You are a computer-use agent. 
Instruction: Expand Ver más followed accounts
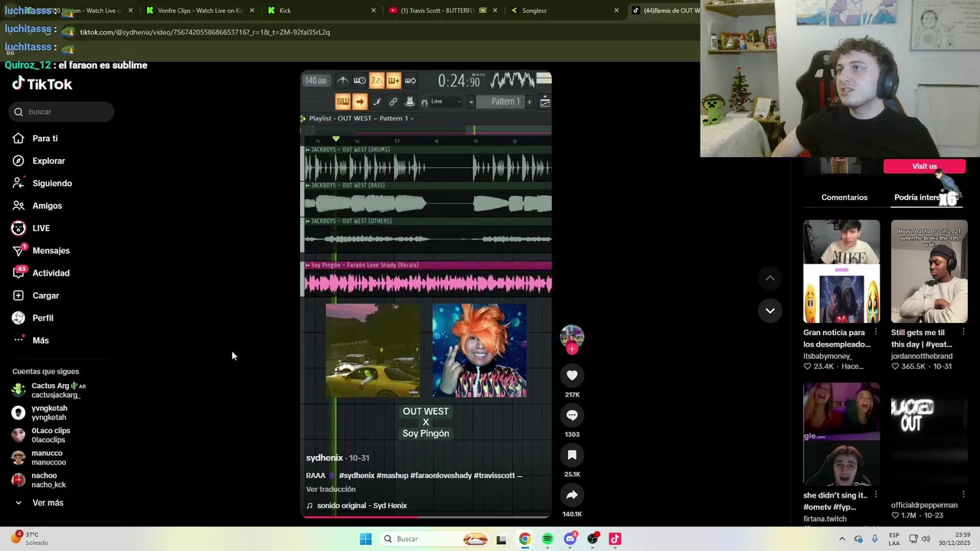pyautogui.click(x=39, y=503)
